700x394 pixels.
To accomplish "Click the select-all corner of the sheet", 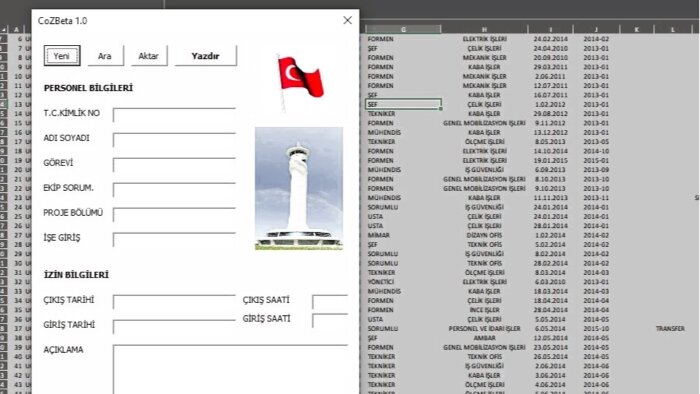I will (4, 29).
